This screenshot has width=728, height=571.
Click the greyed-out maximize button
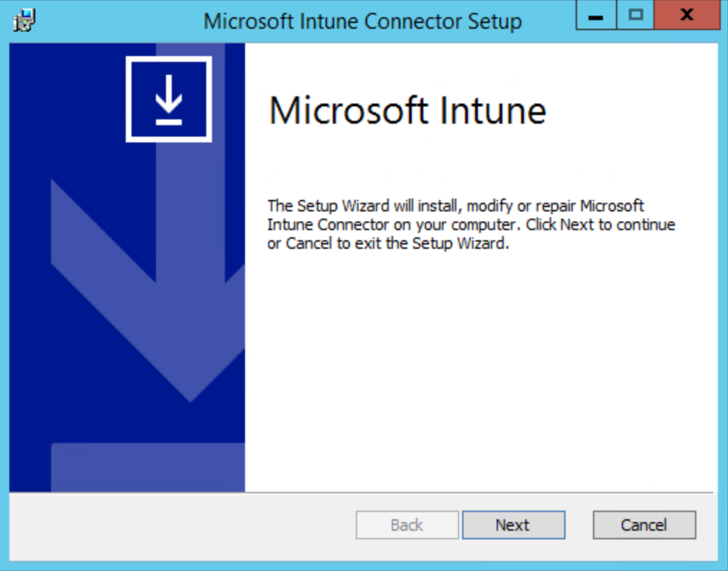point(635,16)
